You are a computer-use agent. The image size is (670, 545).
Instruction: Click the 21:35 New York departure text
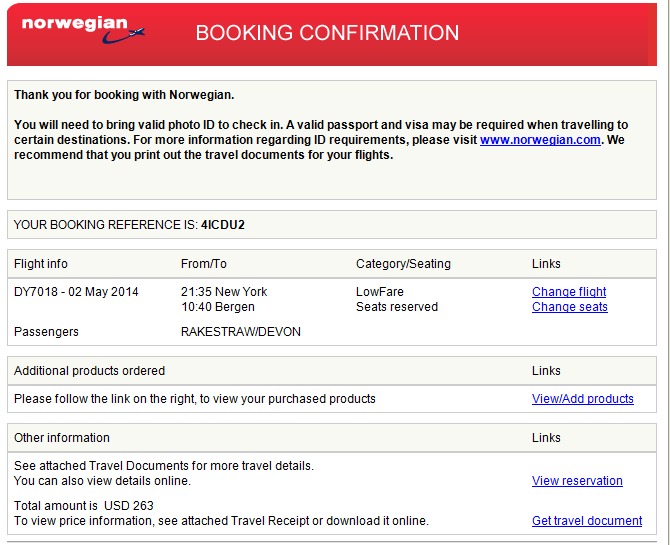pyautogui.click(x=224, y=292)
